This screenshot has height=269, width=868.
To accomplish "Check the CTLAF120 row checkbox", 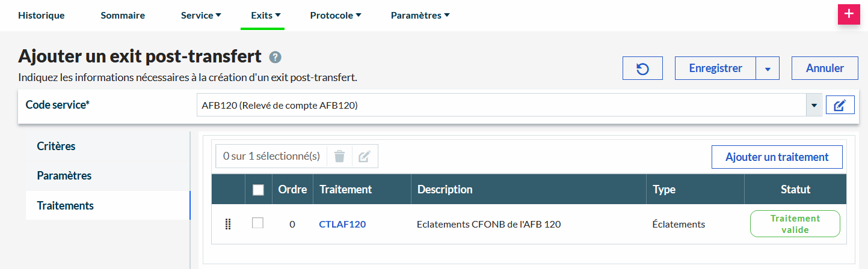I will click(257, 223).
